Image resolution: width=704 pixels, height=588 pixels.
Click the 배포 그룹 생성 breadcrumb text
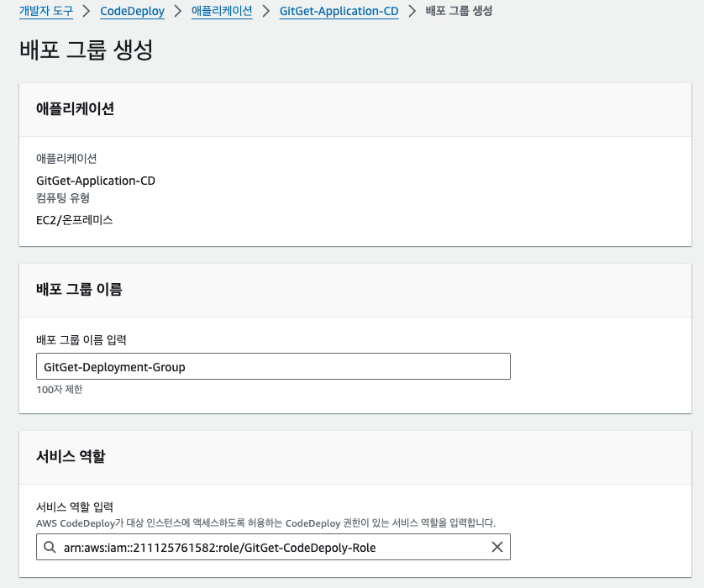click(459, 11)
